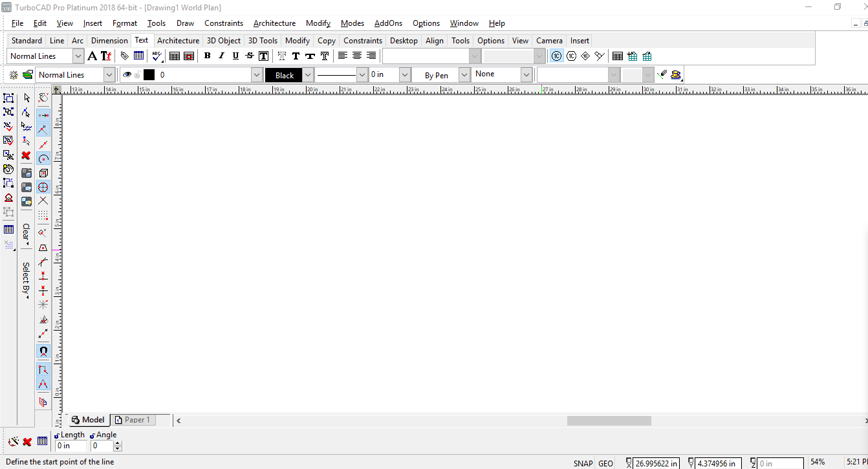Align text to the left
The height and width of the screenshot is (469, 868).
(343, 56)
